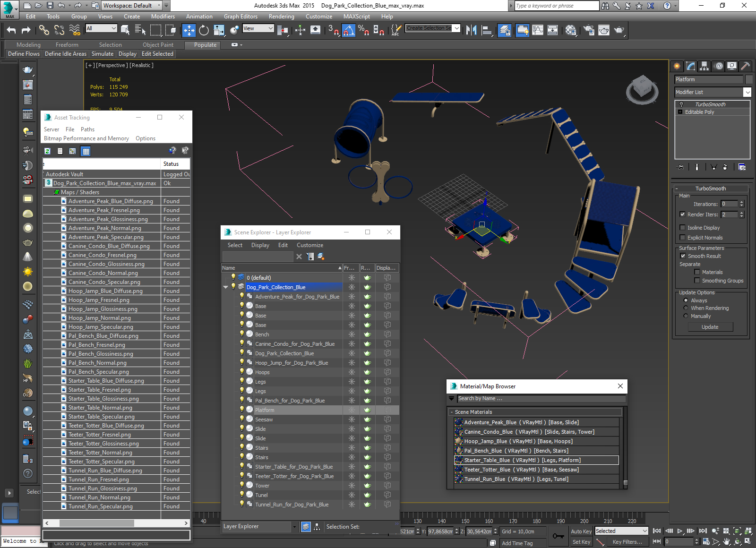Click the Material Browser search field
756x548 pixels.
[x=541, y=399]
